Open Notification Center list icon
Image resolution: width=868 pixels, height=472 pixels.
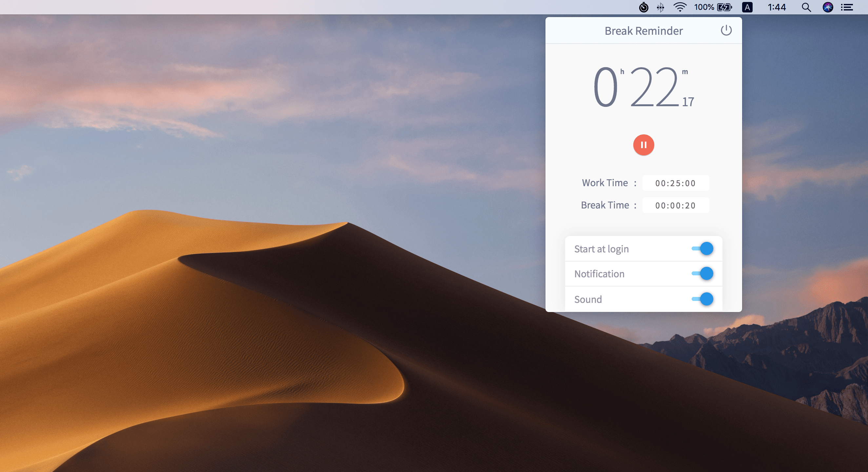click(847, 7)
